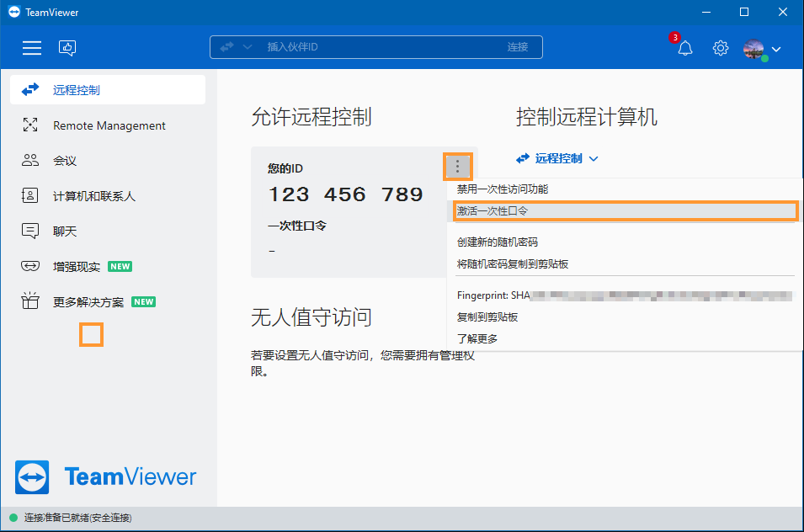Select 增强现实 (Augmented Reality) in sidebar
The image size is (804, 532).
(x=29, y=266)
